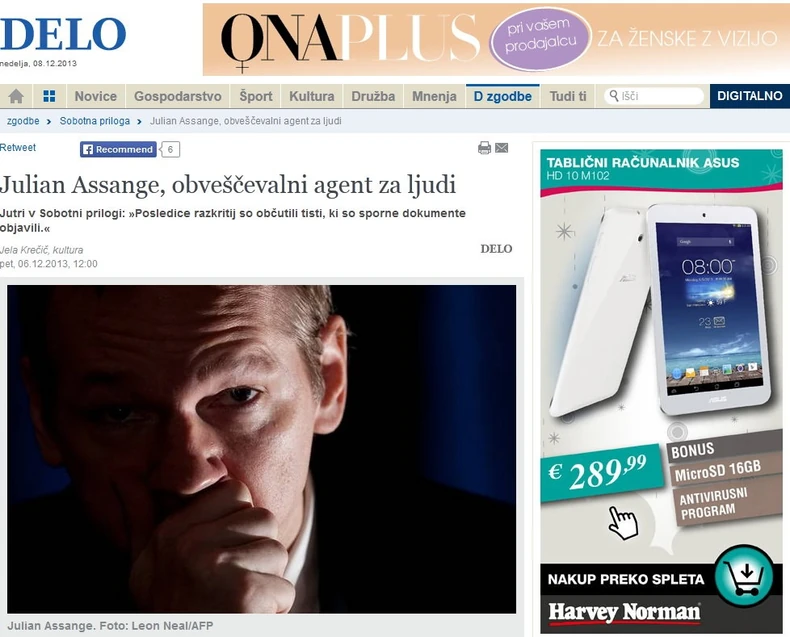Open the home icon in navigation bar
Viewport: 790px width, 637px height.
pos(16,96)
